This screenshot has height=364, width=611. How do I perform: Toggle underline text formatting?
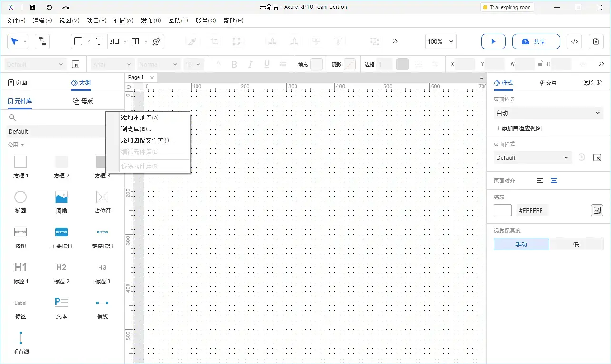pyautogui.click(x=266, y=64)
